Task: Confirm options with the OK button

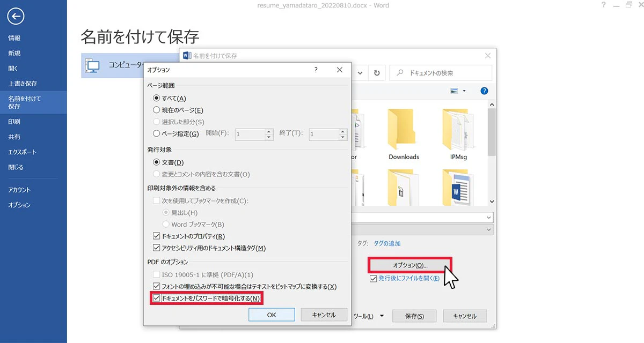Action: [272, 315]
